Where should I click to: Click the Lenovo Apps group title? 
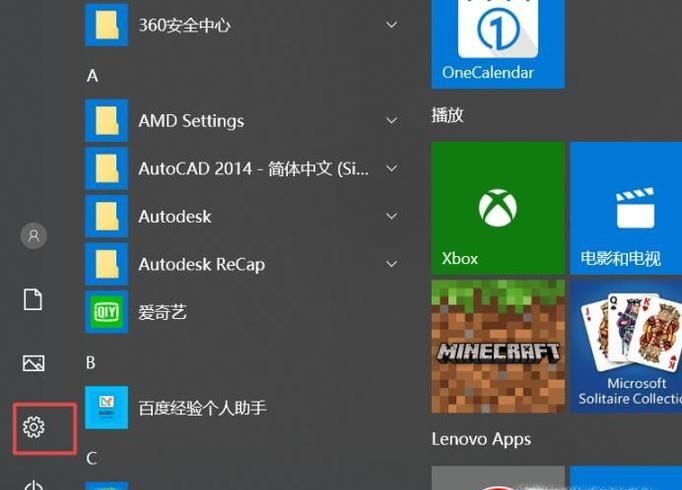(x=481, y=439)
